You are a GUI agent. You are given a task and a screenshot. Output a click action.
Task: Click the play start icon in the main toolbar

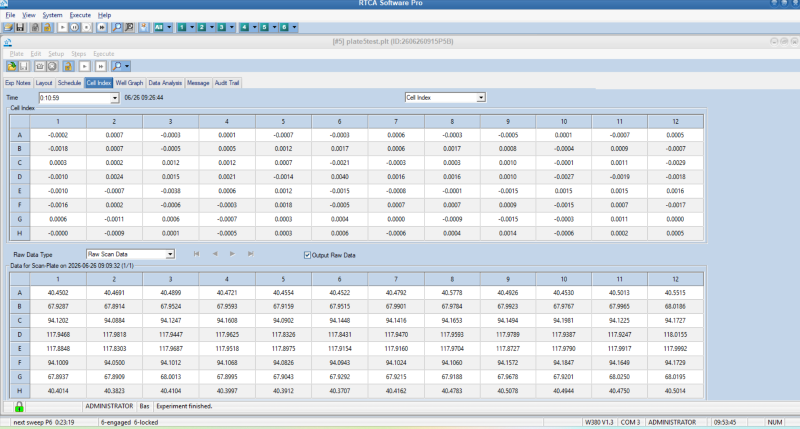coord(62,28)
